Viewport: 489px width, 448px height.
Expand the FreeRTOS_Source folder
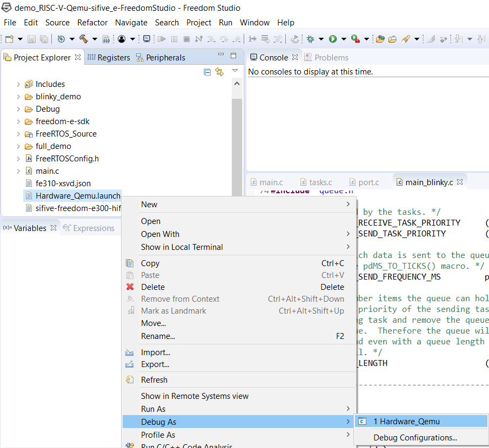coord(18,134)
